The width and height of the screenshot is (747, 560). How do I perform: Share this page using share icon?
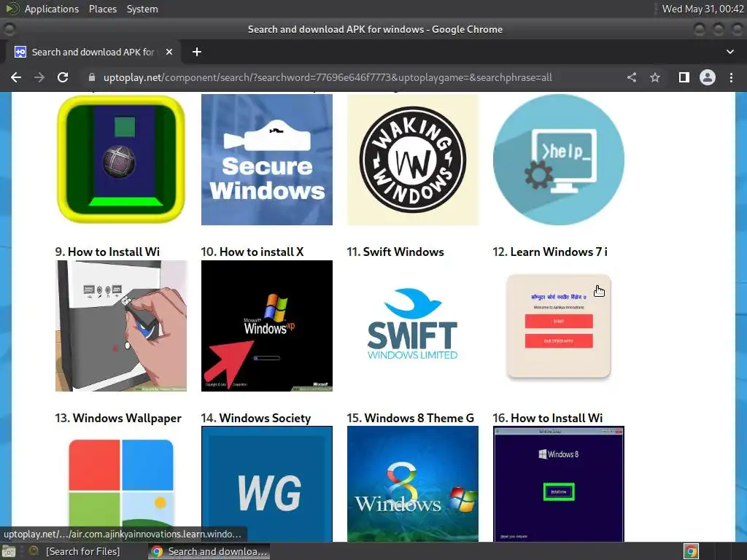point(632,77)
